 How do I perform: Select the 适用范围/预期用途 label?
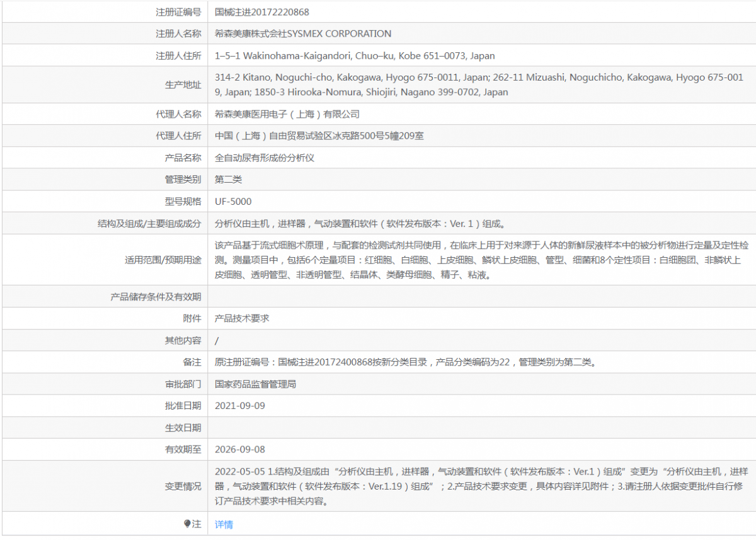[163, 260]
